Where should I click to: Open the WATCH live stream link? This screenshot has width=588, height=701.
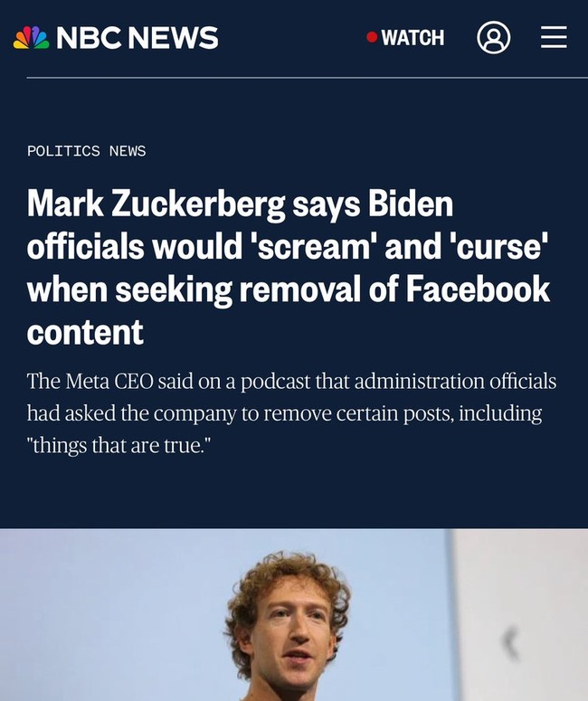405,38
